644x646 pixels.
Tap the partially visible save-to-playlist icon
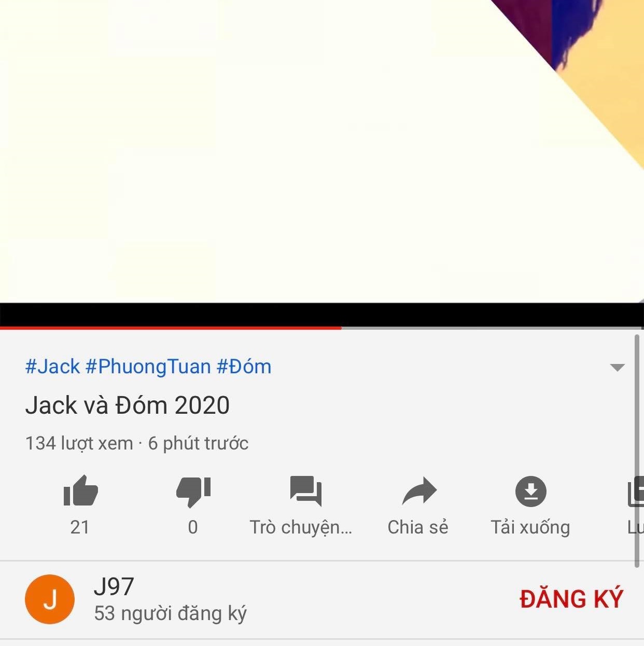[636, 491]
